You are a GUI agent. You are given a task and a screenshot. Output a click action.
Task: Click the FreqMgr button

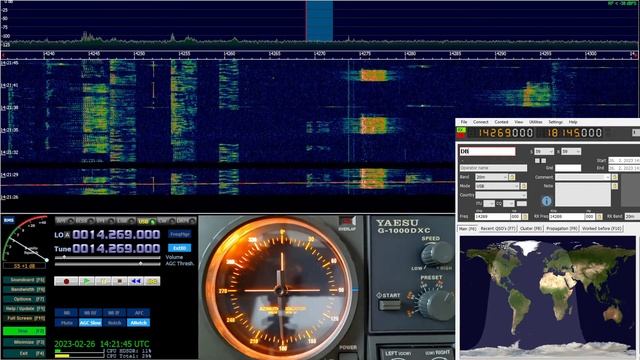180,234
